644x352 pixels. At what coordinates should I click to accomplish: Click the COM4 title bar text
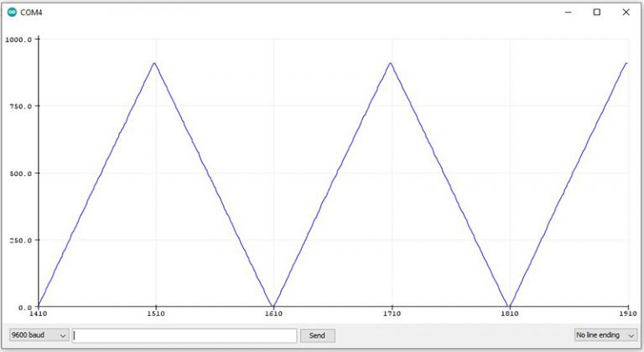pos(34,13)
